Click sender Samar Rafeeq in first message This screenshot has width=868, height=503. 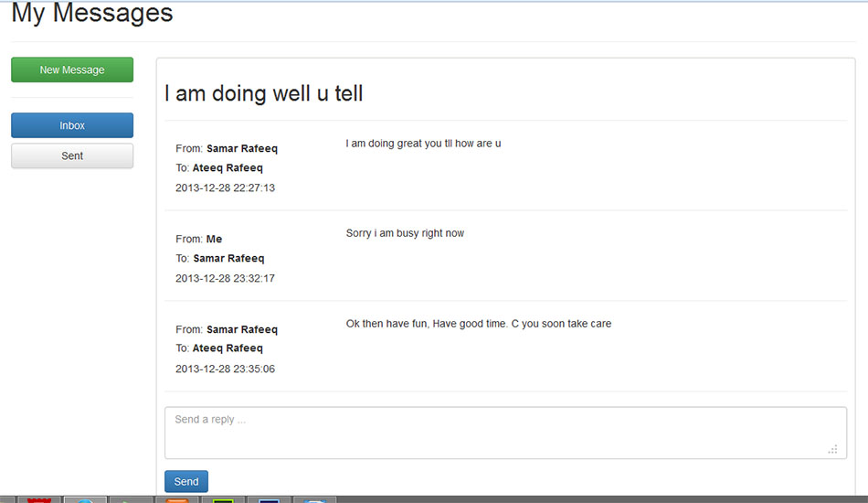[x=242, y=149]
